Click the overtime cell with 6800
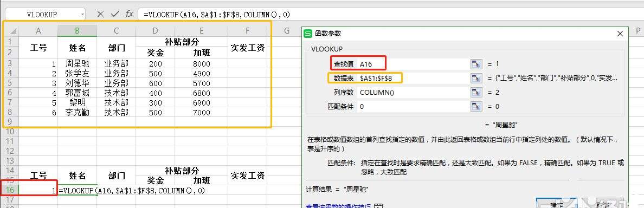This screenshot has height=208, width=644. tap(201, 93)
